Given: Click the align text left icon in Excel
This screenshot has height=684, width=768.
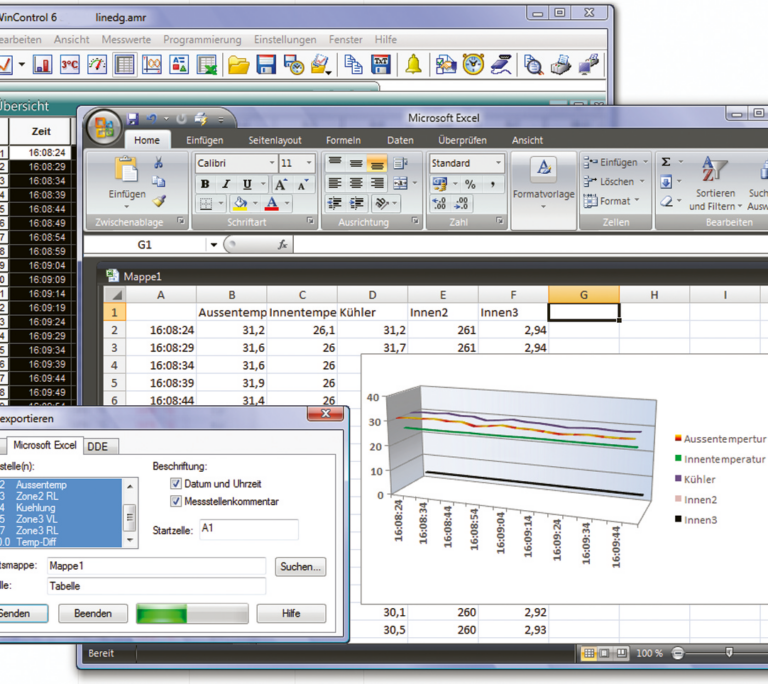Looking at the screenshot, I should pos(335,183).
